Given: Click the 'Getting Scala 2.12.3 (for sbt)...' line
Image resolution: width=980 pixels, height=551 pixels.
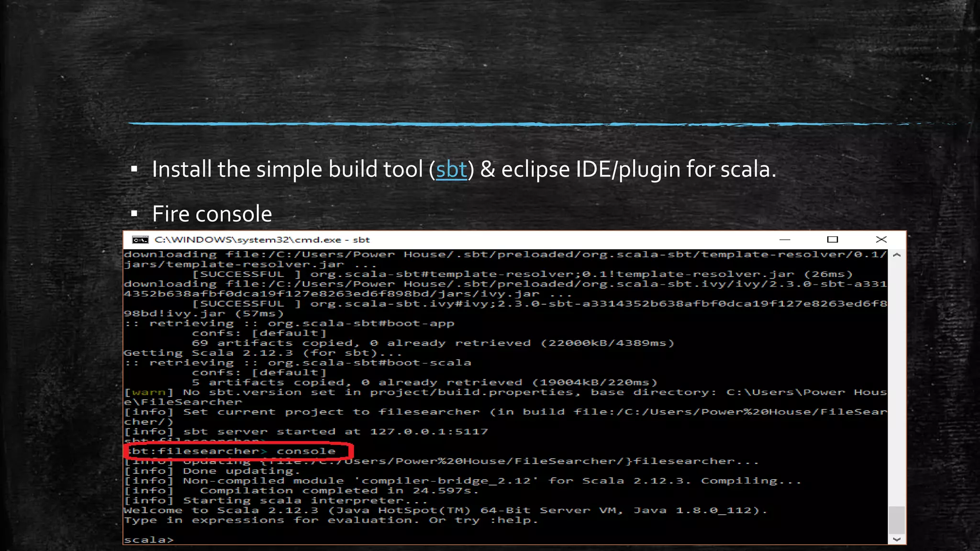Looking at the screenshot, I should click(263, 353).
